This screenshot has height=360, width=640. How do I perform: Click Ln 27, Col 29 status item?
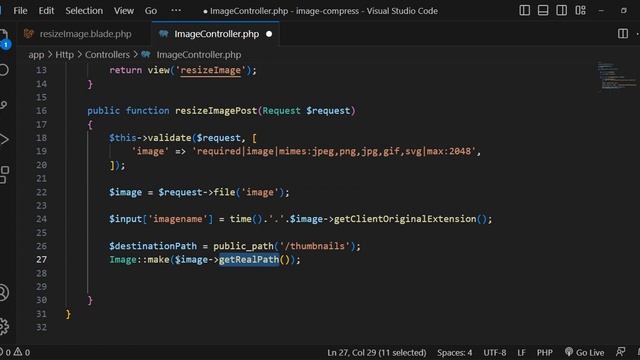pos(376,352)
